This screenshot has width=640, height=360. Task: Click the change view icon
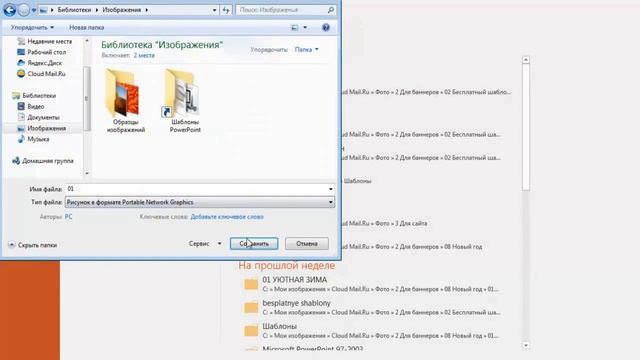click(294, 27)
